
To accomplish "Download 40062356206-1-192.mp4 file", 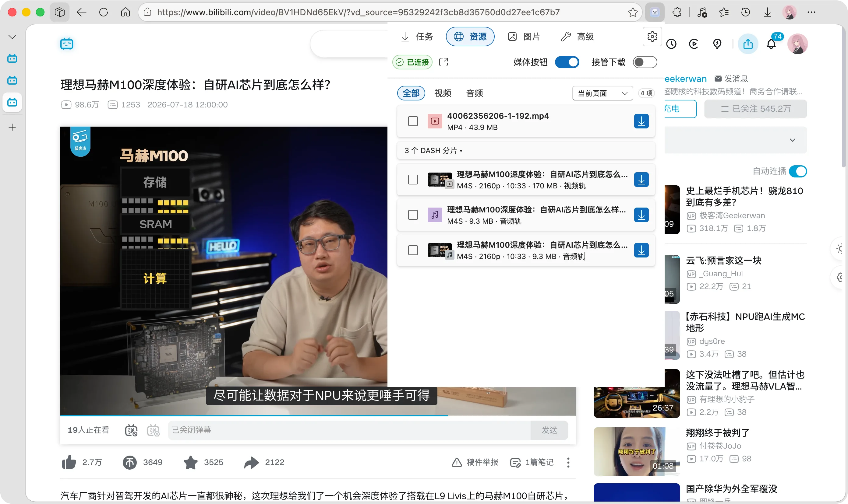I will click(x=641, y=121).
